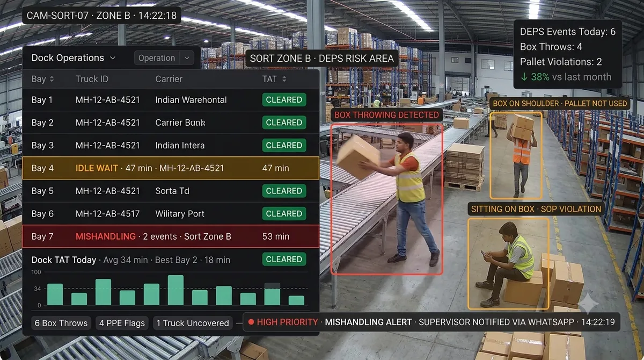Click carrier name Indian Intera
644x360 pixels.
coord(180,145)
